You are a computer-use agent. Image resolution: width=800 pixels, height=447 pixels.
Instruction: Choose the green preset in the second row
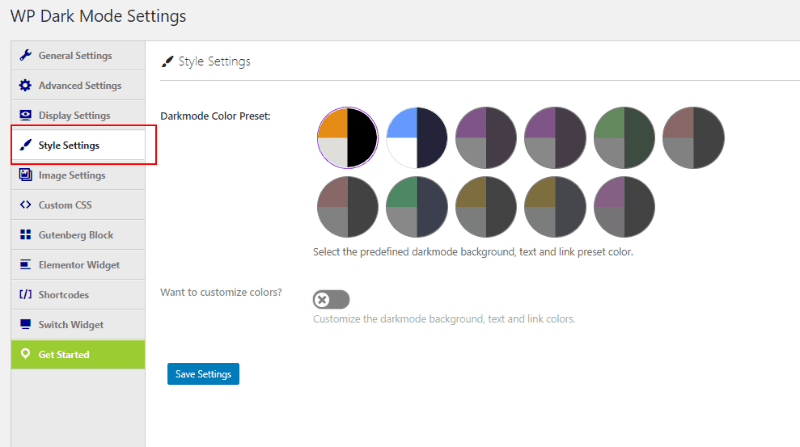coord(416,206)
